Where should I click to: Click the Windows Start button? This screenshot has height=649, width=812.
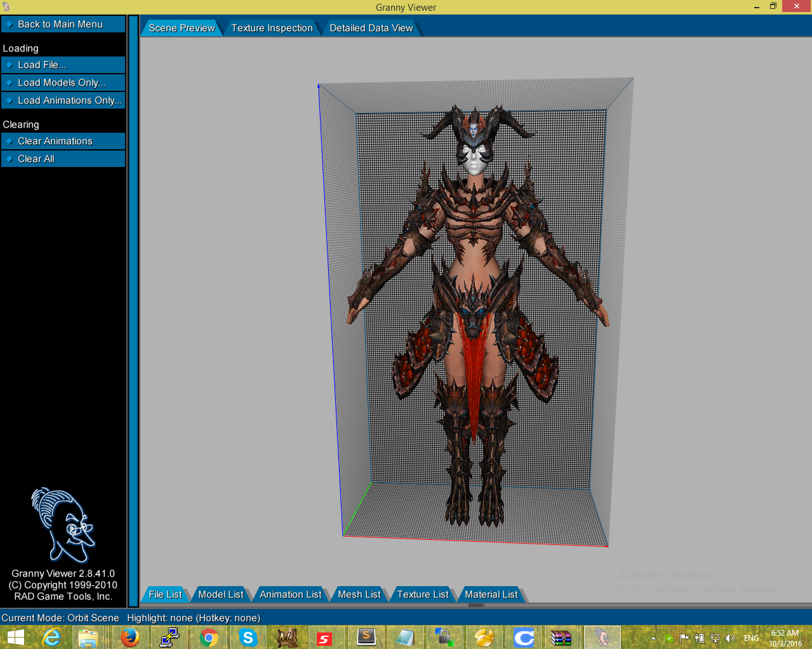tap(15, 638)
